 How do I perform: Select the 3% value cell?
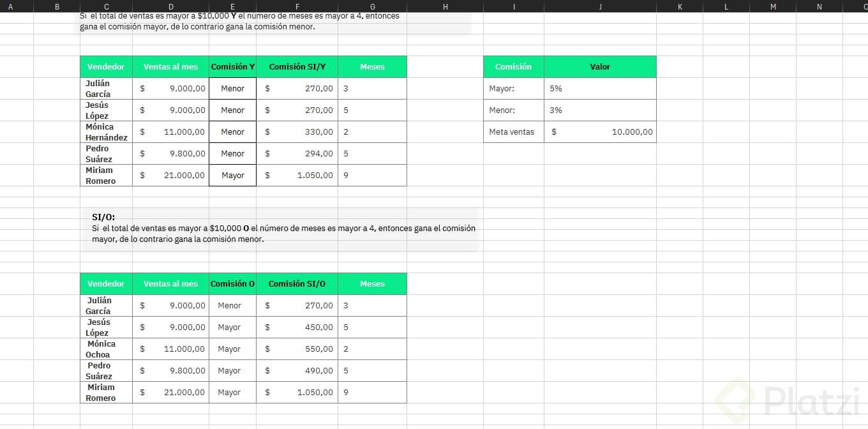(600, 110)
